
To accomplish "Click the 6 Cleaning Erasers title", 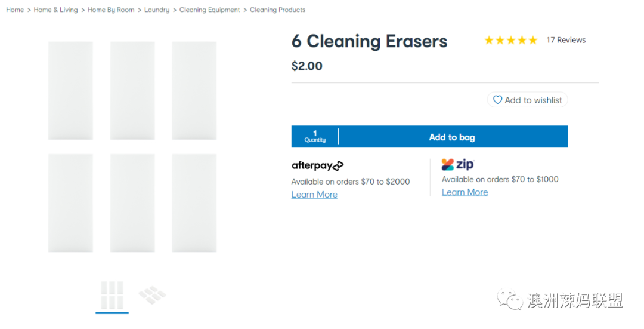I will [x=369, y=41].
